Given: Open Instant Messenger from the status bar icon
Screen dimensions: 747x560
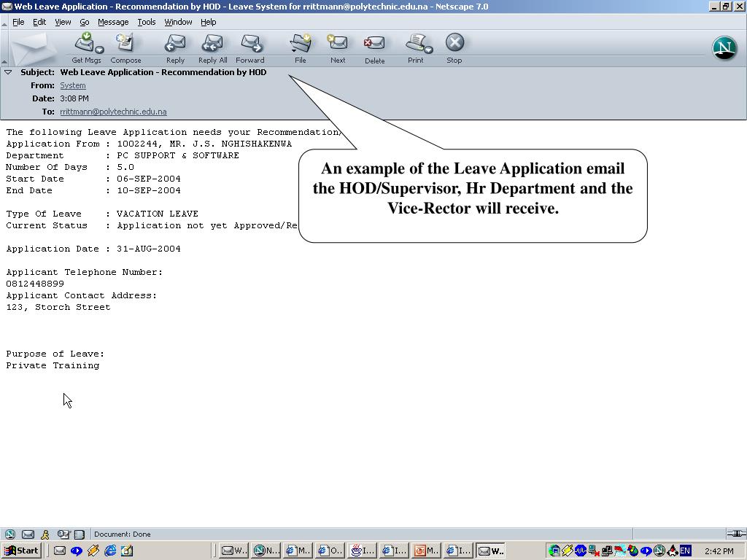Looking at the screenshot, I should (x=45, y=534).
